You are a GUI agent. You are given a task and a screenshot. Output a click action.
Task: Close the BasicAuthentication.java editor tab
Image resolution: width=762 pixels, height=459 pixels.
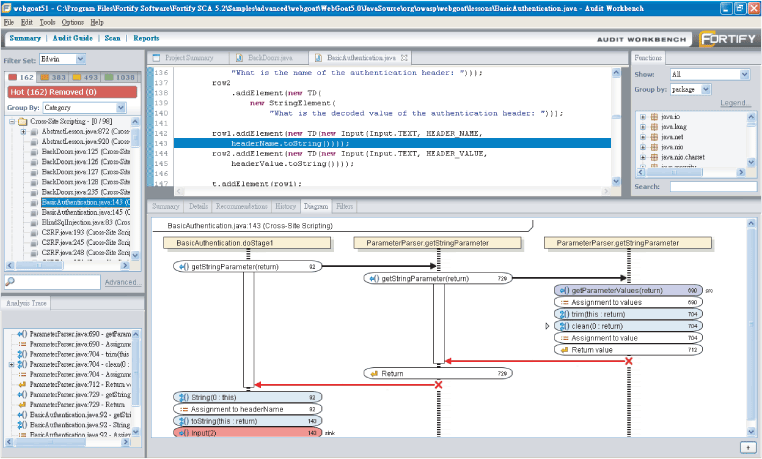pos(404,58)
